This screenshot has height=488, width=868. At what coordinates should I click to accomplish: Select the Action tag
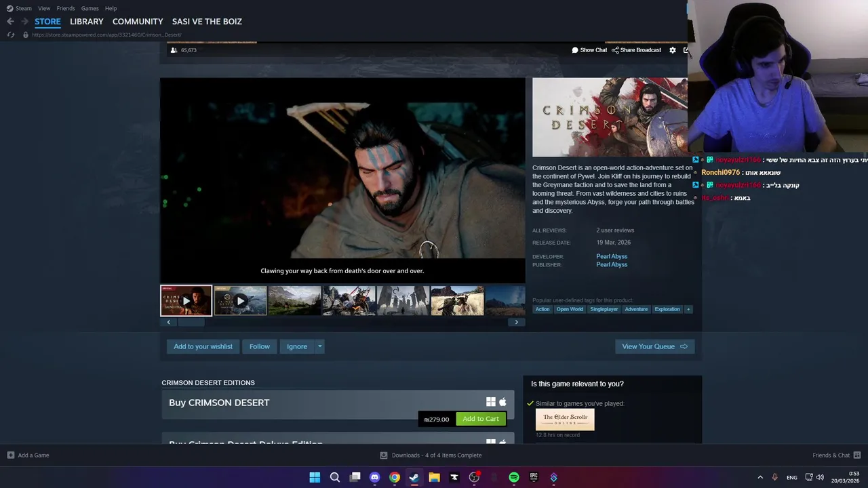542,309
